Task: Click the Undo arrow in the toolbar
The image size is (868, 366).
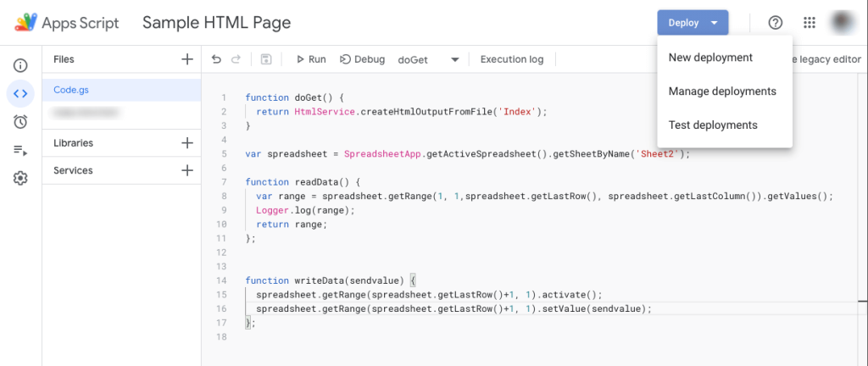Action: click(216, 59)
